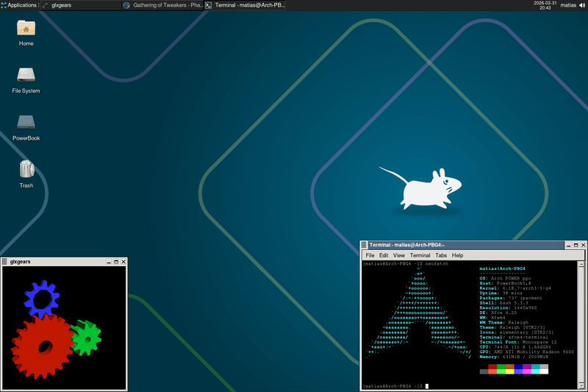Viewport: 588px width, 392px height.
Task: Click the 'OS: Arch POWER ppc' line
Action: [505, 278]
